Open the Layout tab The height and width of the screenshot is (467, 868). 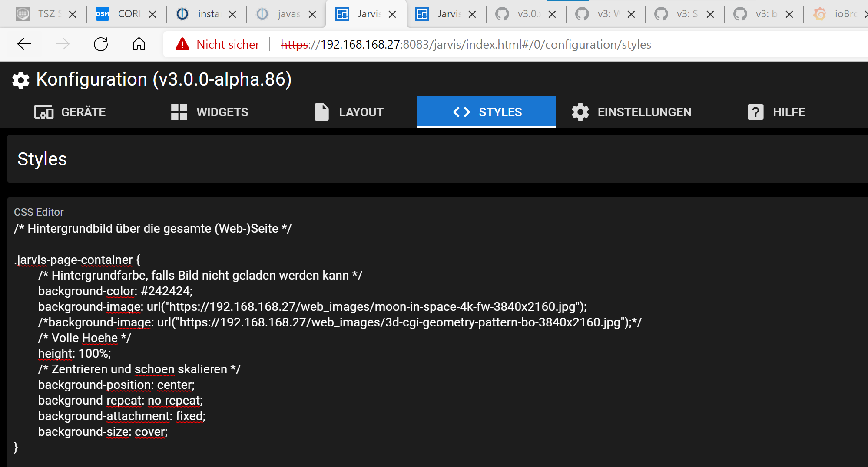(x=348, y=112)
